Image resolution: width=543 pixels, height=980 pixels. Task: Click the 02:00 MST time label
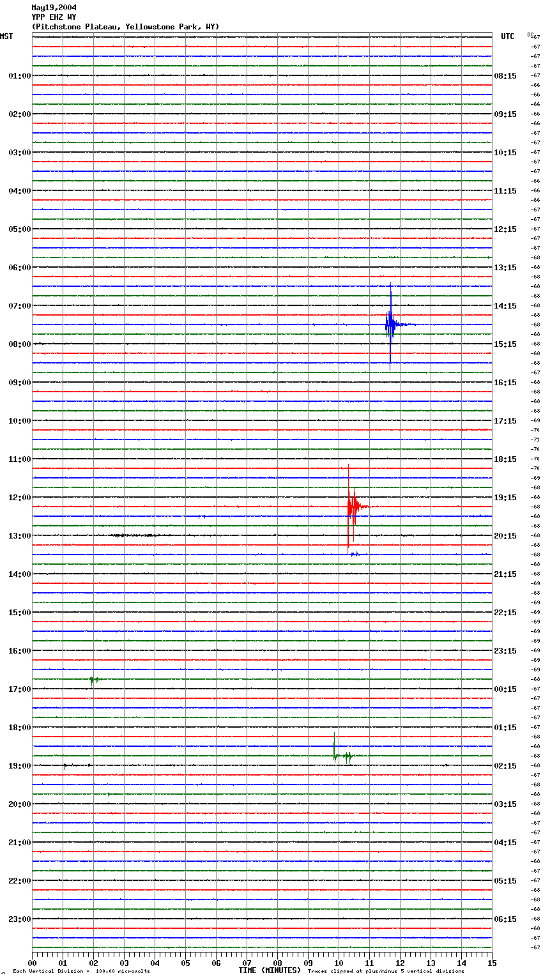tap(20, 114)
